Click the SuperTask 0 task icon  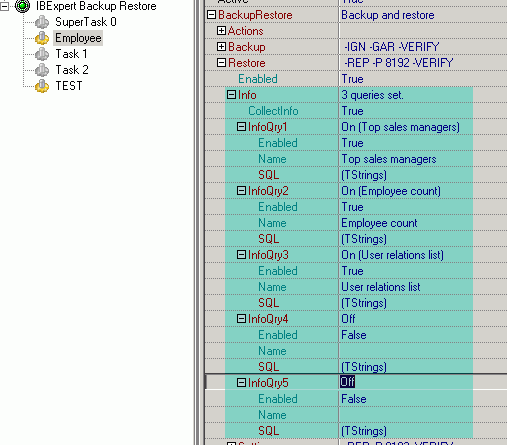pyautogui.click(x=42, y=22)
